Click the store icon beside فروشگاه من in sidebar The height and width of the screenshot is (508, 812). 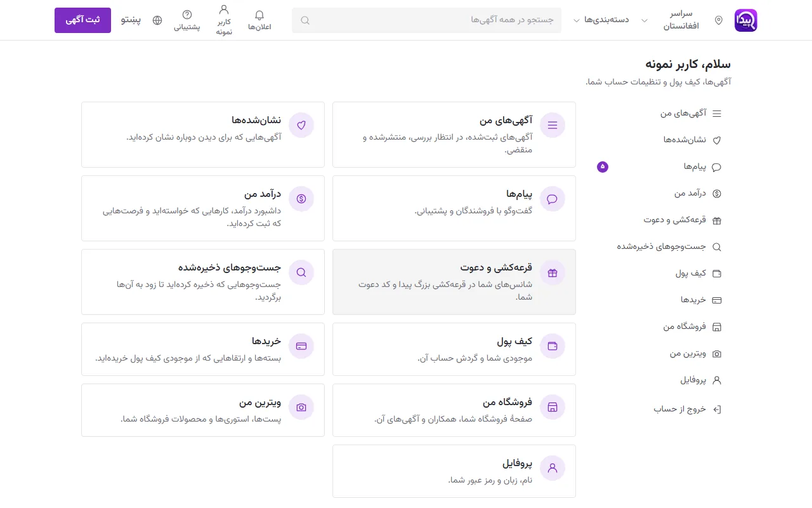pos(717,327)
